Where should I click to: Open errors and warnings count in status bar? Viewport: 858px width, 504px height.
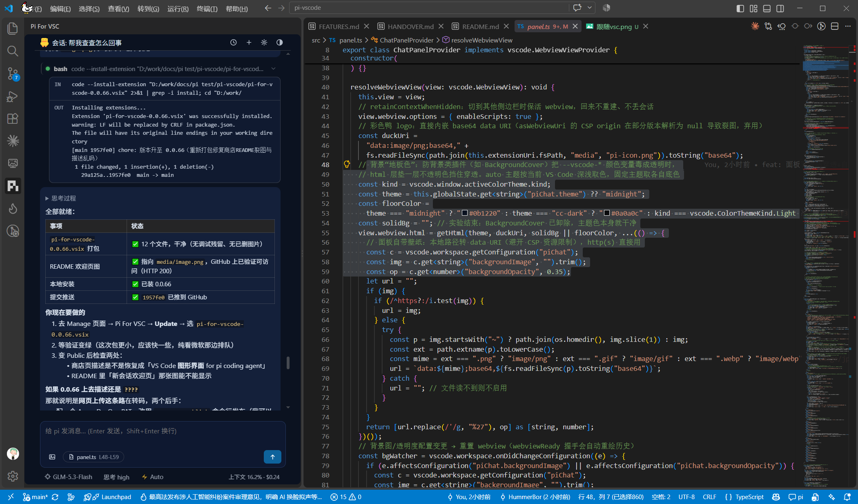(x=346, y=497)
